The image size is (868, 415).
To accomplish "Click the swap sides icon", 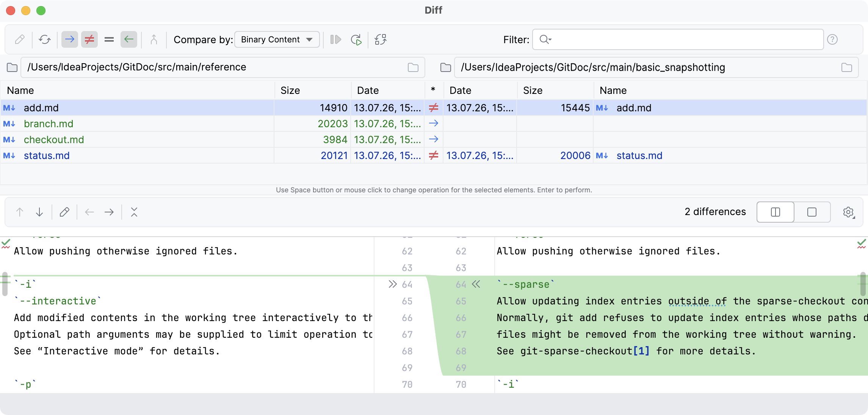I will coord(381,39).
